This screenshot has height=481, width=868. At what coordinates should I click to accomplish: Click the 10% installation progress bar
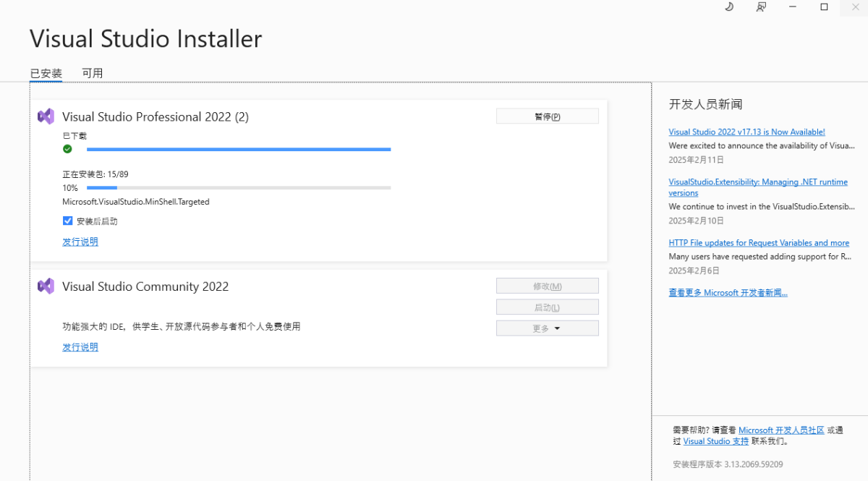239,188
